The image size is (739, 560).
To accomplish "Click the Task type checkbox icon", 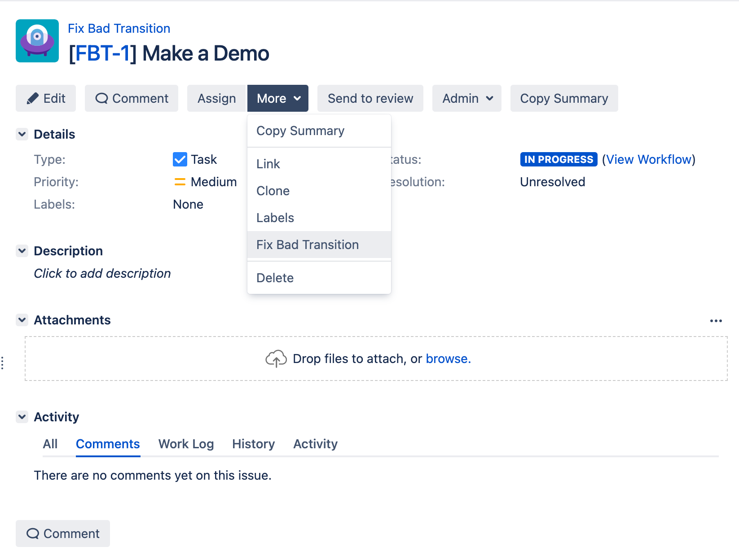I will coord(180,159).
